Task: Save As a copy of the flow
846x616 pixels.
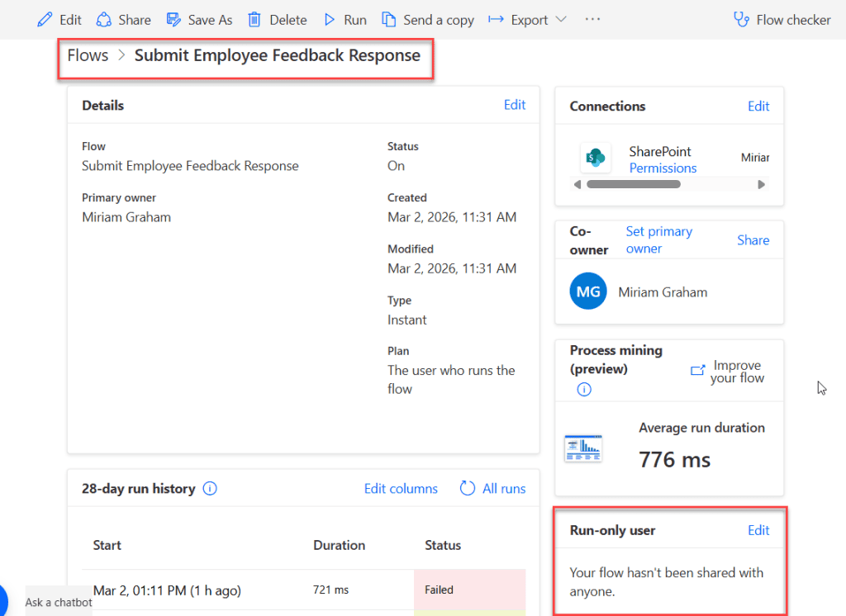Action: (199, 19)
